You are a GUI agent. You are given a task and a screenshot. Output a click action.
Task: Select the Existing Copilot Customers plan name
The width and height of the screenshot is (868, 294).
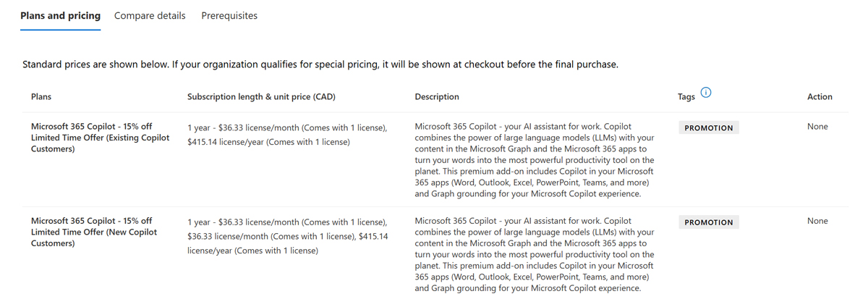pos(100,138)
